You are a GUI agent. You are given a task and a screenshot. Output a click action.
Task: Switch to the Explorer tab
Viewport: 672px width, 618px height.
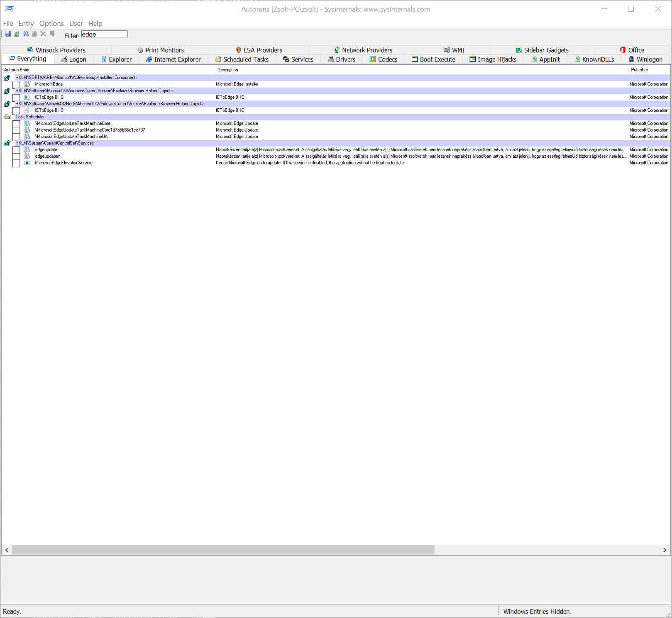(116, 59)
